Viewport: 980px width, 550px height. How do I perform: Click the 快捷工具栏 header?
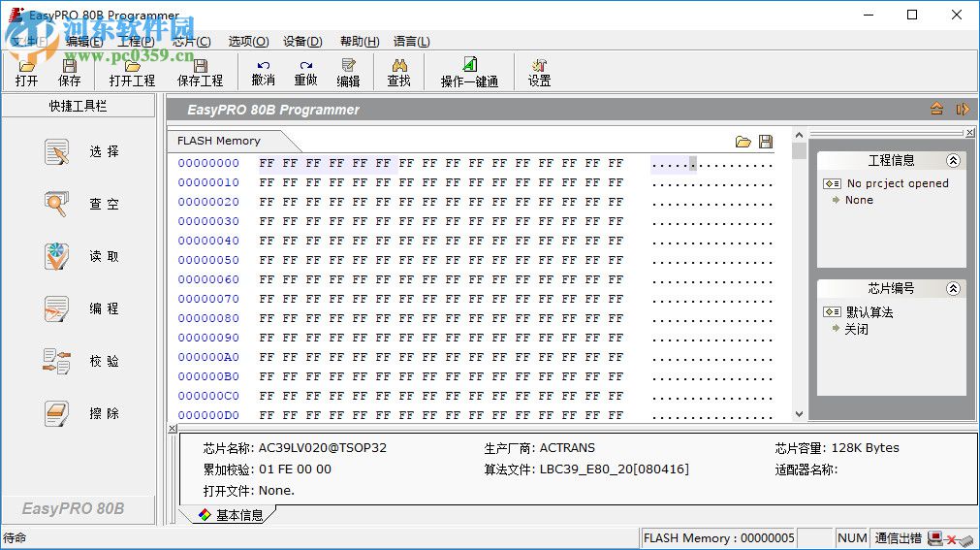[79, 106]
